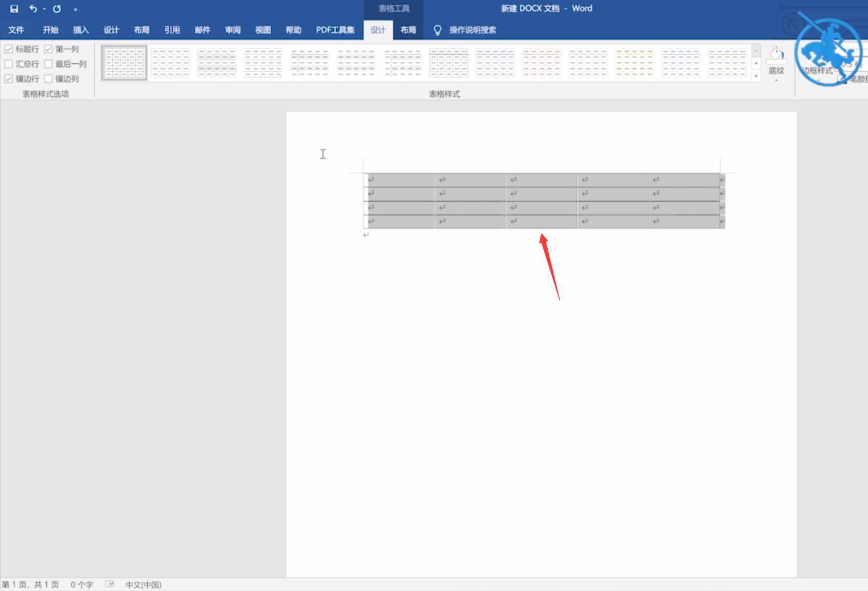Open the table tools 布局 Layout tab

(408, 30)
